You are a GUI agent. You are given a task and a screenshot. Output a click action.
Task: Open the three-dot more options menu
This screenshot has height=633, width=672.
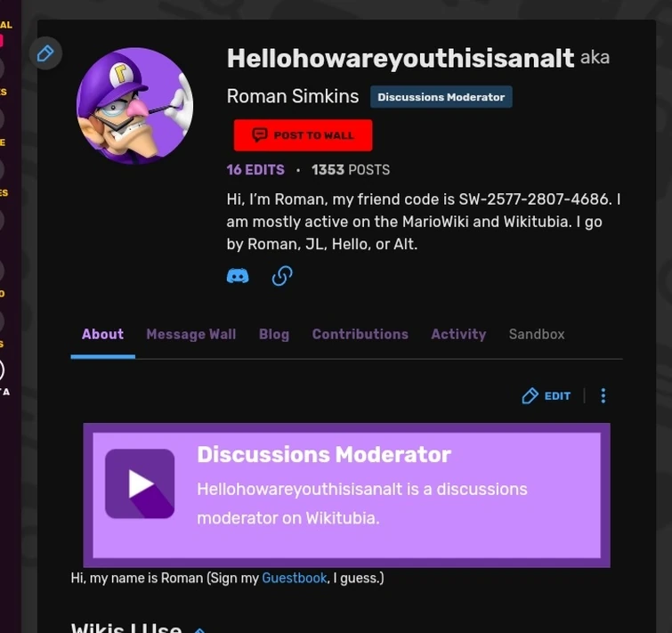pyautogui.click(x=603, y=395)
